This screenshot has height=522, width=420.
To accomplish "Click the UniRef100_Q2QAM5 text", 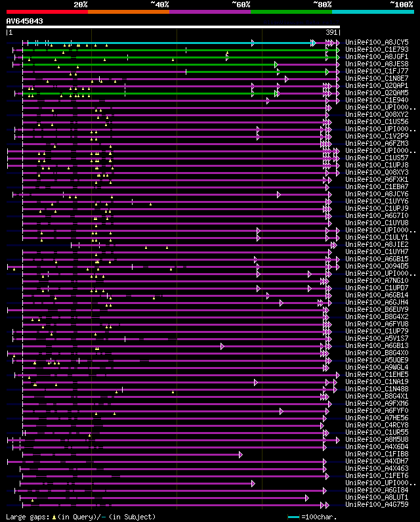I will [377, 93].
